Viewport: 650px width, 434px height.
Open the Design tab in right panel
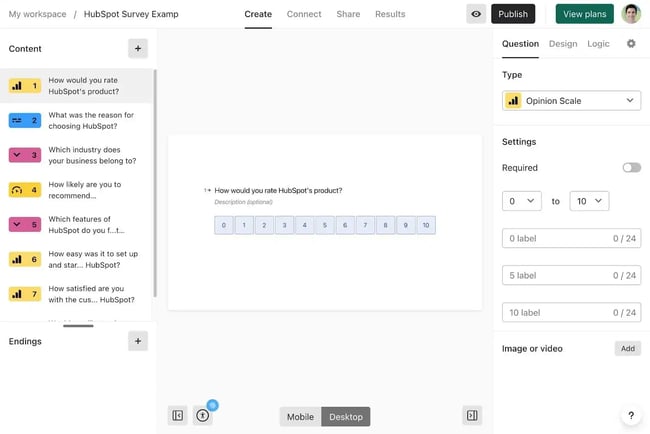[563, 44]
